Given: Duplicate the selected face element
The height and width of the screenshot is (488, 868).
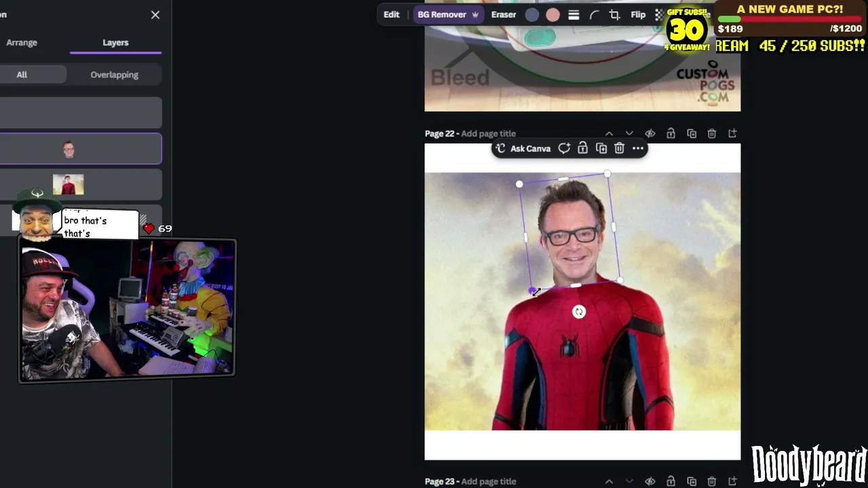Looking at the screenshot, I should 601,148.
